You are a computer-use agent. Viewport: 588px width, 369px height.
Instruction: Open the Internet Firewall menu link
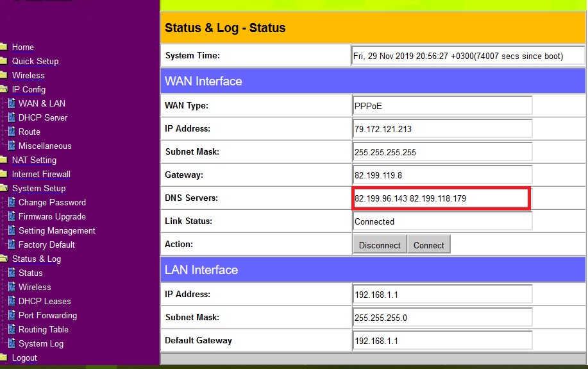[x=41, y=175]
